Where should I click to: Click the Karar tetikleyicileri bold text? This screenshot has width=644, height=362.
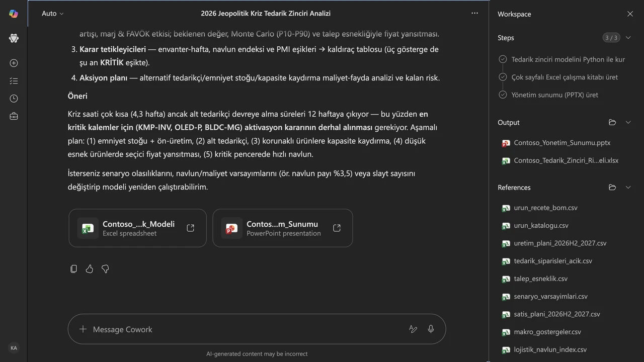113,49
